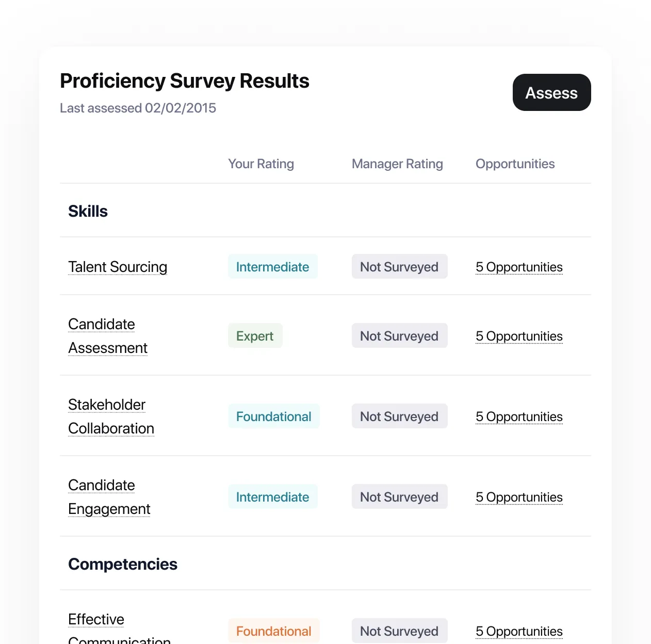Click Not Surveyed badge for Candidate Assessment

399,336
